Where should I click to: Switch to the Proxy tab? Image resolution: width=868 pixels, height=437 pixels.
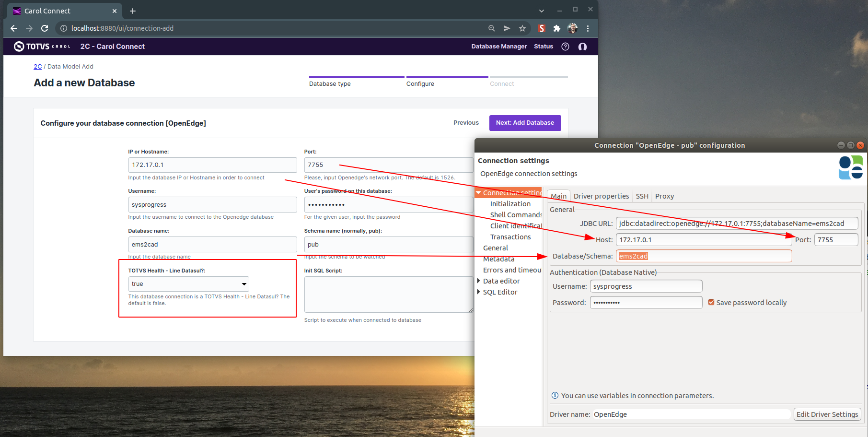click(664, 196)
